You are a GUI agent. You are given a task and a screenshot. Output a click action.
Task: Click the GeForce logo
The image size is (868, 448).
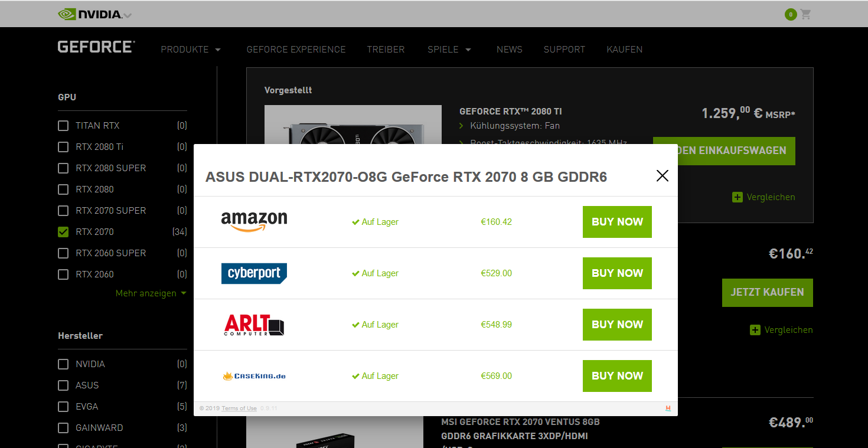(x=96, y=47)
